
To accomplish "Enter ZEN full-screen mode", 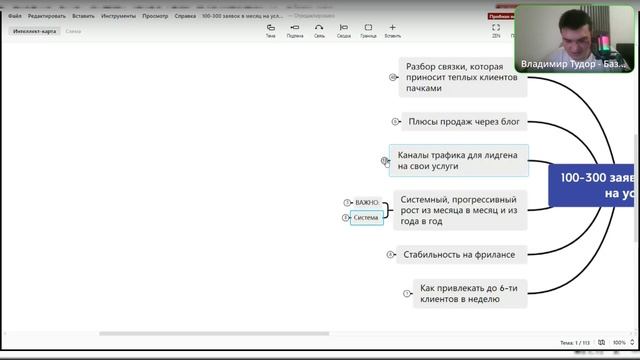I will point(496,31).
